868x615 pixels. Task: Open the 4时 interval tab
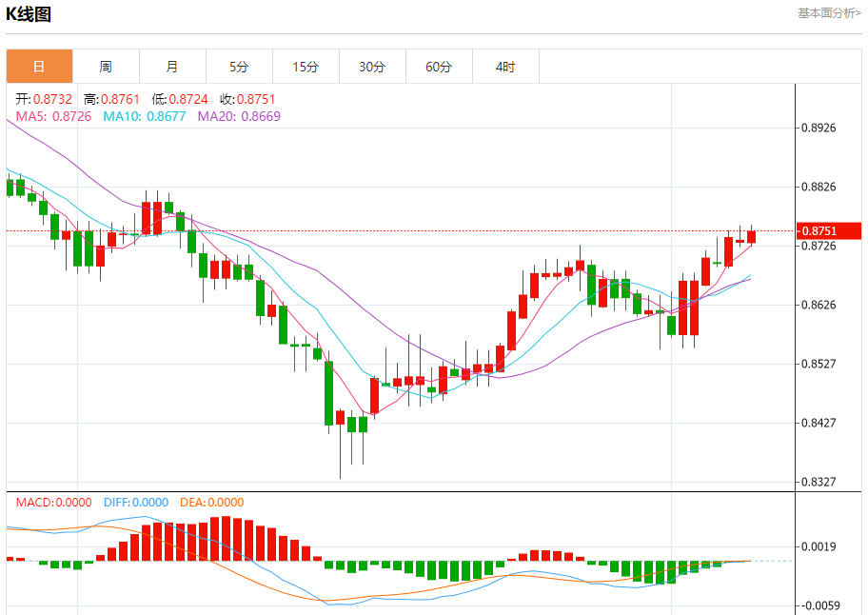coord(505,67)
